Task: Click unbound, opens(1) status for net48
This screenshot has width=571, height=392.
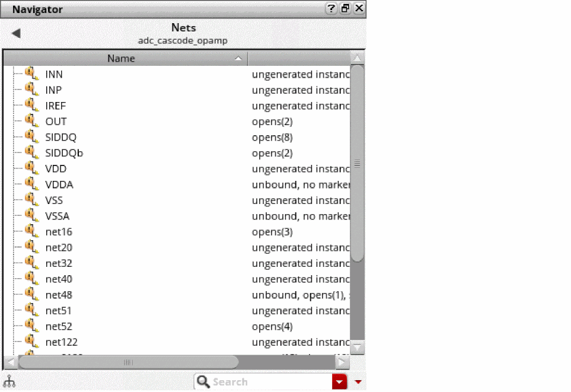Action: point(301,295)
